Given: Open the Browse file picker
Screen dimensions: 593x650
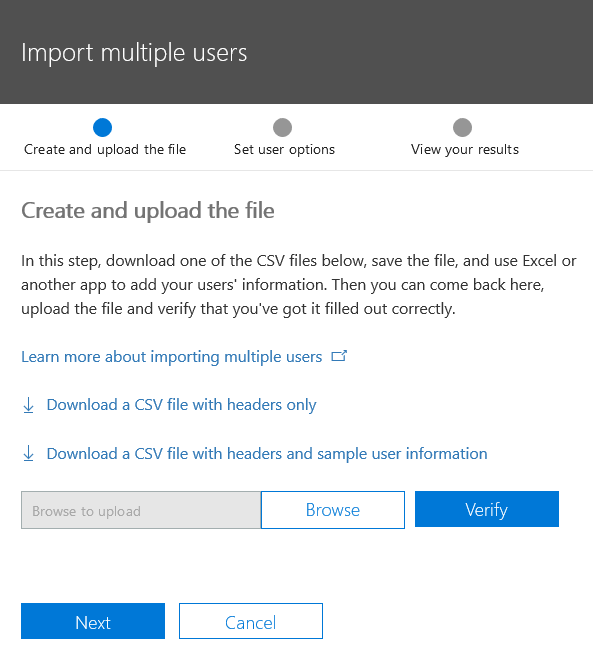Looking at the screenshot, I should pos(333,510).
